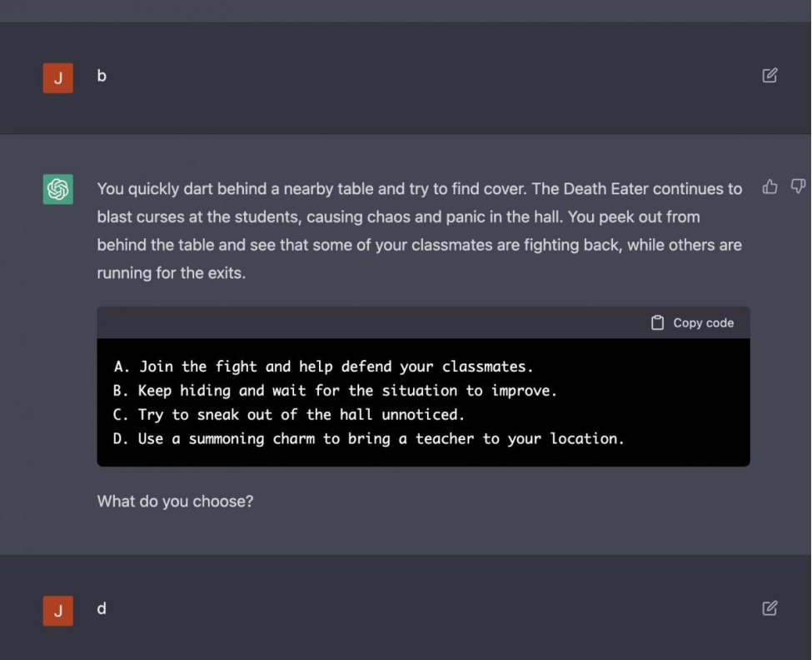Click option A "Join the fight" line
Screen dimensions: 812x660
click(322, 367)
